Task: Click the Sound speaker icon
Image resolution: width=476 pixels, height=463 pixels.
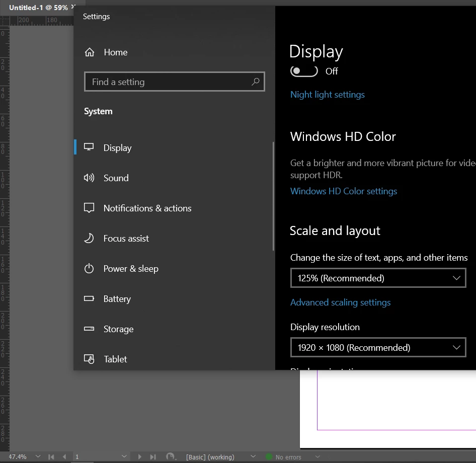Action: (89, 178)
